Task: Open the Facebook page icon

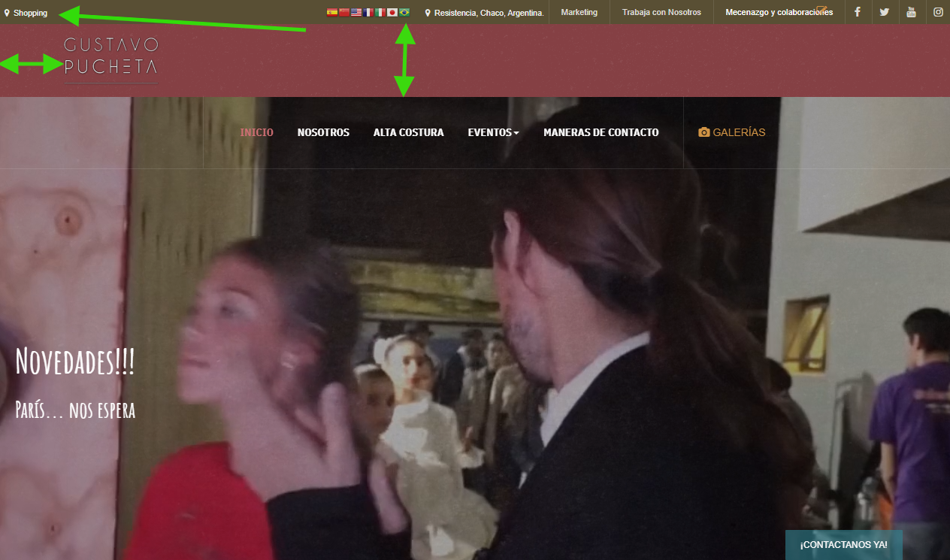Action: 858,12
